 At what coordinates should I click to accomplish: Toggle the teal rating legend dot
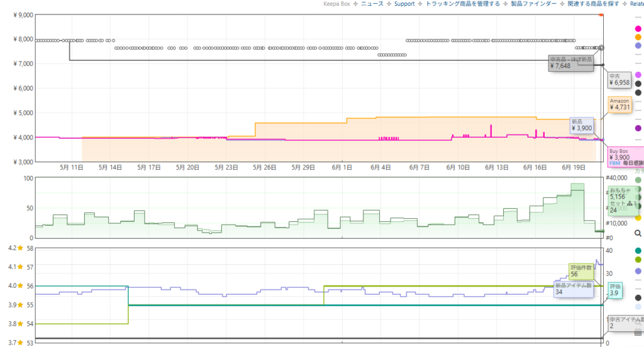[638, 251]
